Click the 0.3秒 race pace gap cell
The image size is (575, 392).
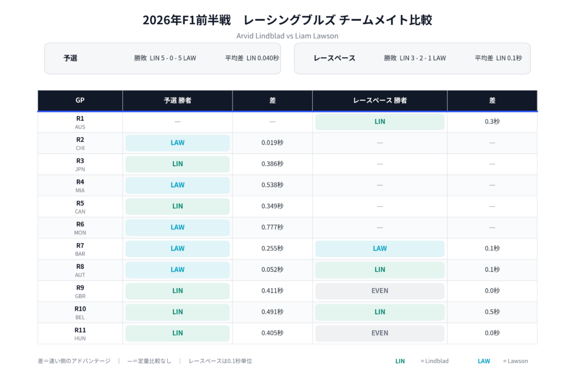[x=492, y=122]
